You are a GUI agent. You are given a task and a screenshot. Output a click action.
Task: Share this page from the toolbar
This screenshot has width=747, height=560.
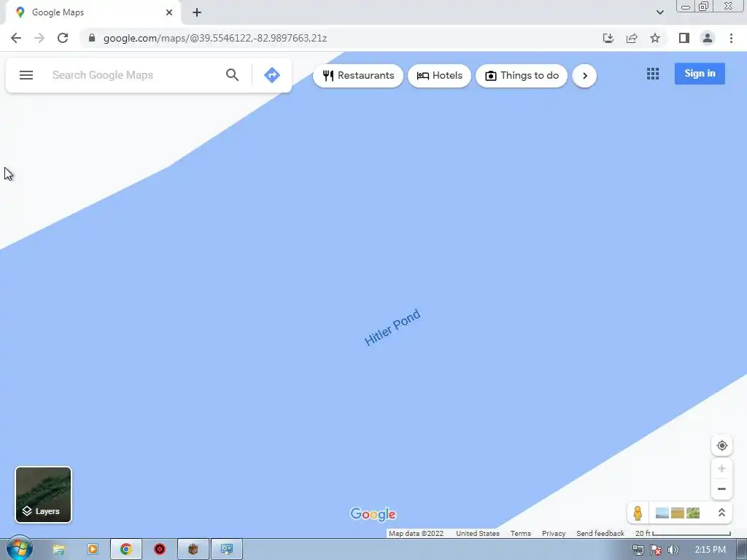click(632, 38)
